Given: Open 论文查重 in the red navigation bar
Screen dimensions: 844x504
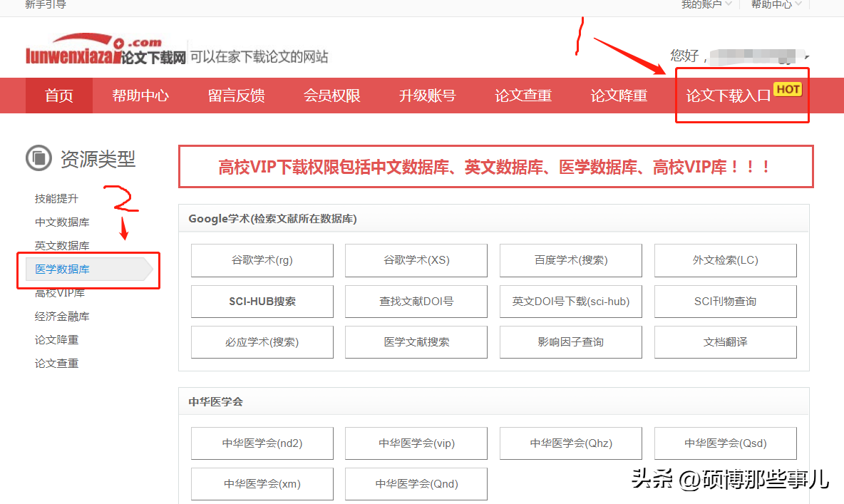Looking at the screenshot, I should pos(523,96).
